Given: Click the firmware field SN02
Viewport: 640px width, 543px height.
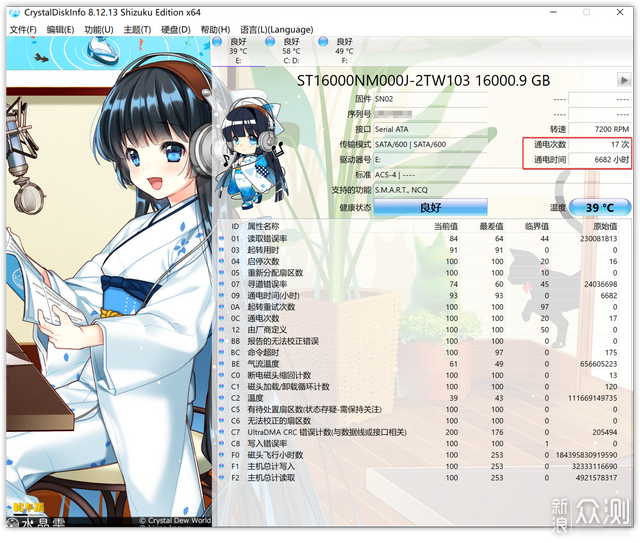Looking at the screenshot, I should tap(431, 99).
